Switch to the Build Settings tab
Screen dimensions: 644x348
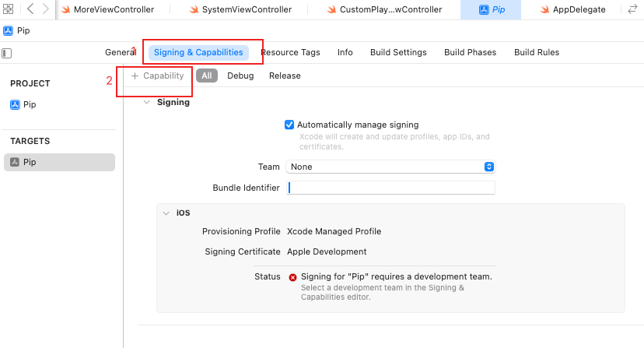398,52
